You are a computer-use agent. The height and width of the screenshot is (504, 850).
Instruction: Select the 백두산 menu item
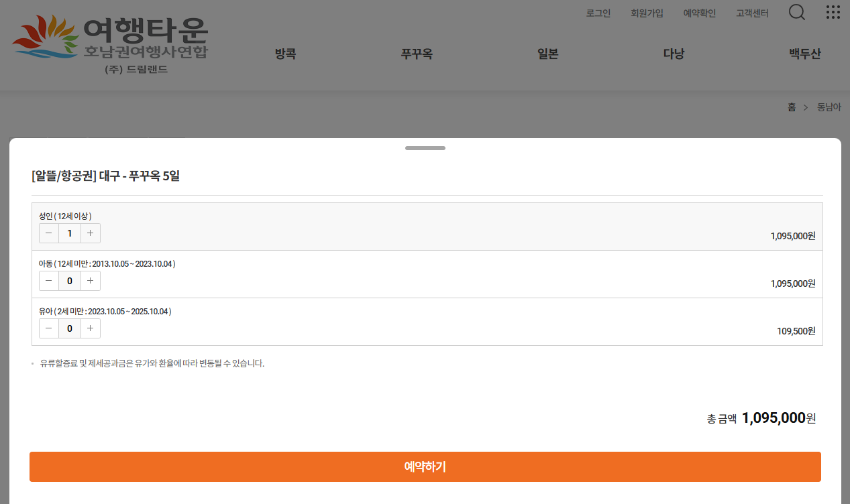click(804, 54)
